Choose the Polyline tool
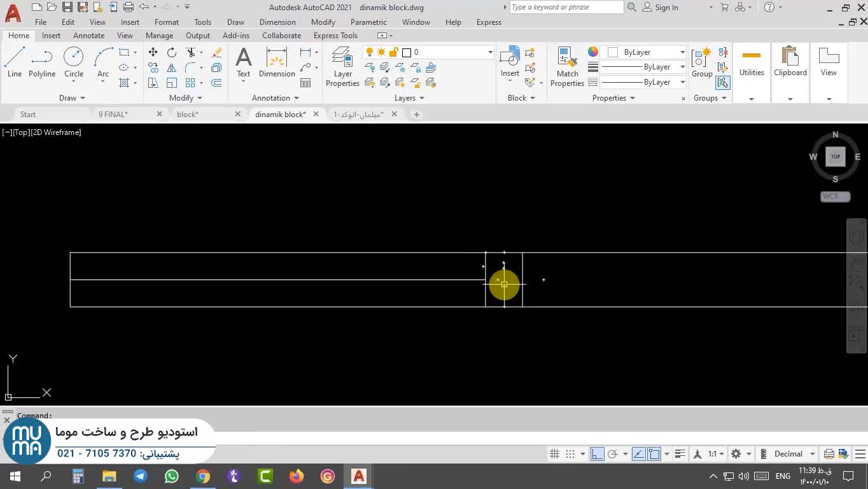The width and height of the screenshot is (868, 489). point(42,62)
